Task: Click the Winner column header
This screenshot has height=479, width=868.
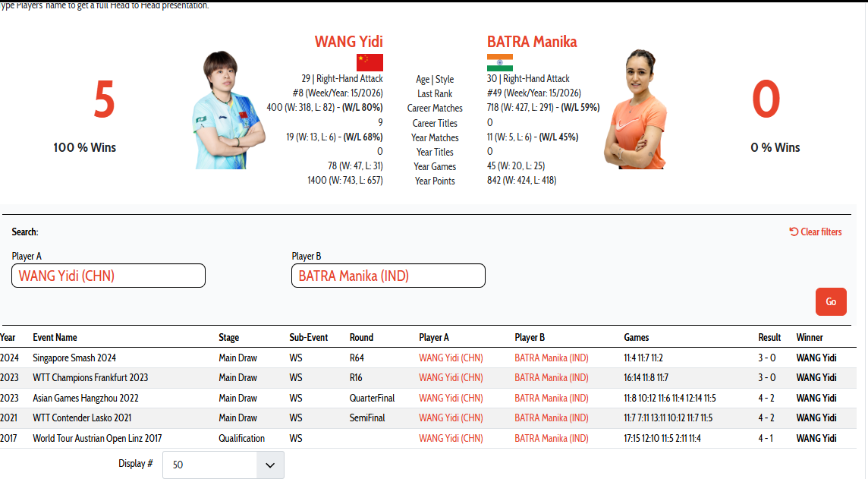Action: coord(810,337)
